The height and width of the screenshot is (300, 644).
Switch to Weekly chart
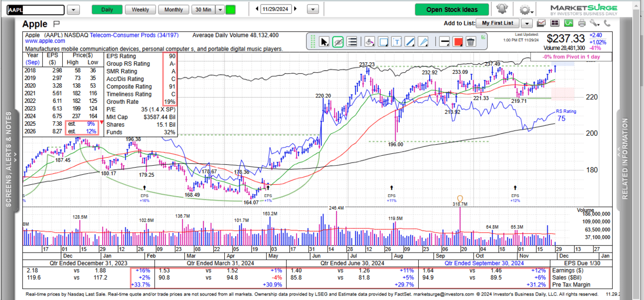coord(140,9)
